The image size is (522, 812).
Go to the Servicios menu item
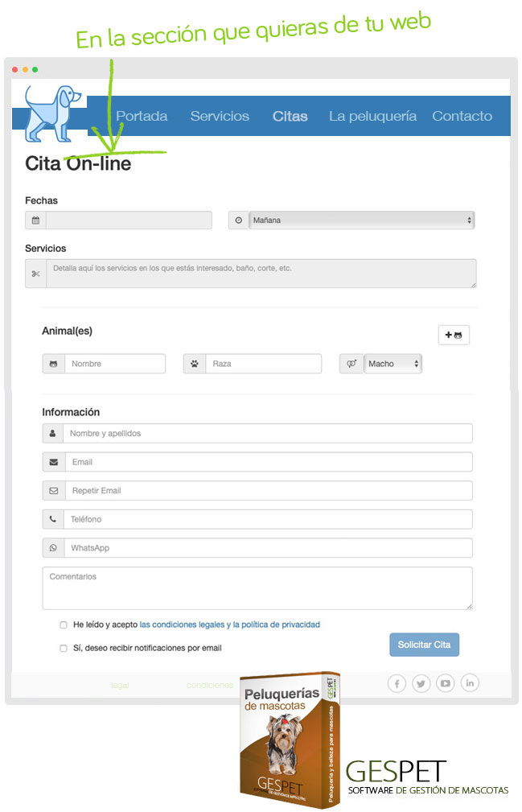220,116
